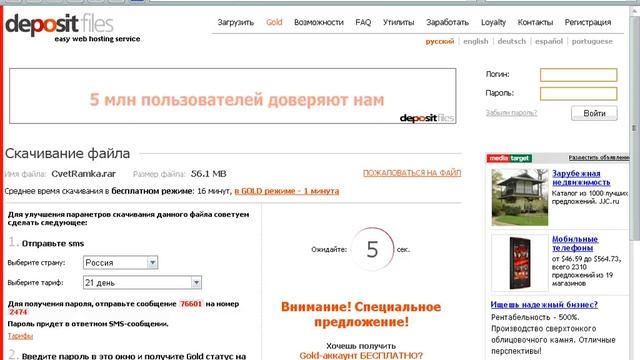
Task: Click the '5 млн пользователей доверяют нам' banner
Action: [x=233, y=96]
